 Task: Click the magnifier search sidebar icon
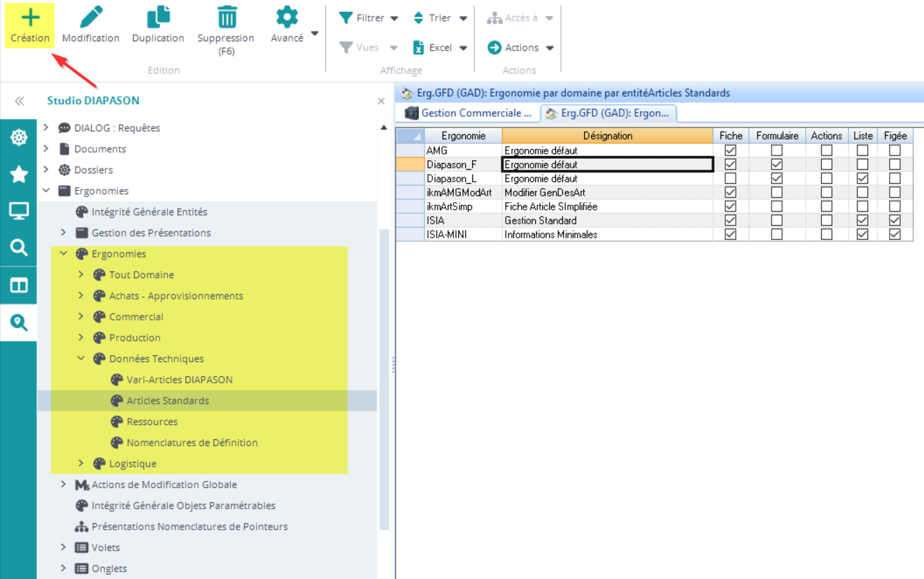point(18,248)
